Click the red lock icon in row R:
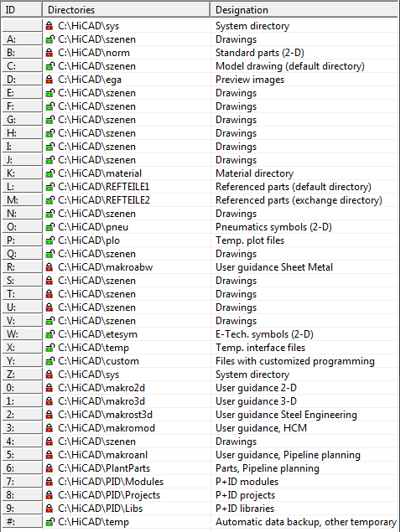This screenshot has width=400, height=532. (49, 267)
